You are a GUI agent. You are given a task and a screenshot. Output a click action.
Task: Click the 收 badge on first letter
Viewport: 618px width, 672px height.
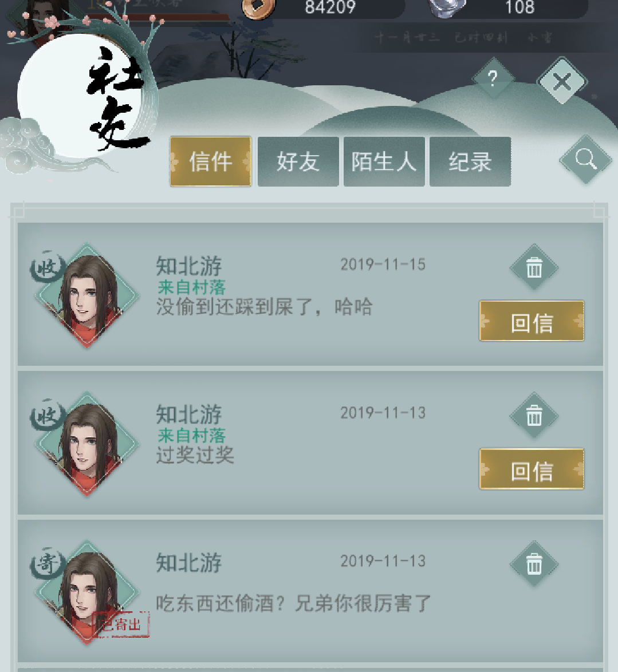coord(47,268)
